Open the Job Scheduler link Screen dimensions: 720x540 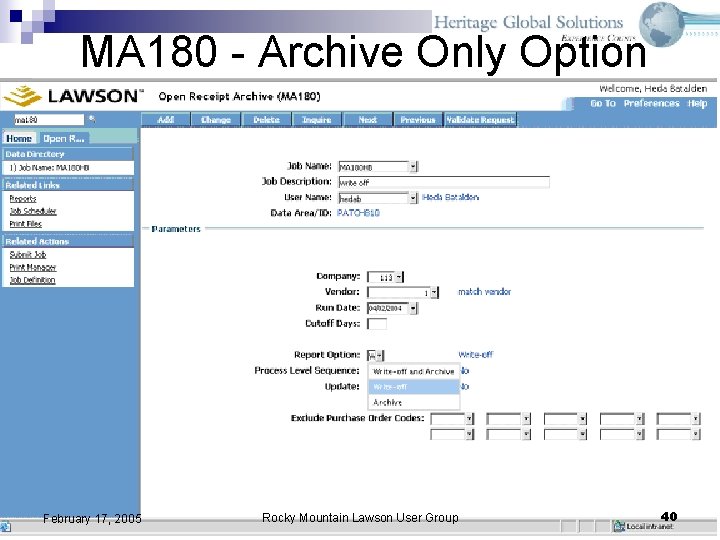pyautogui.click(x=33, y=211)
